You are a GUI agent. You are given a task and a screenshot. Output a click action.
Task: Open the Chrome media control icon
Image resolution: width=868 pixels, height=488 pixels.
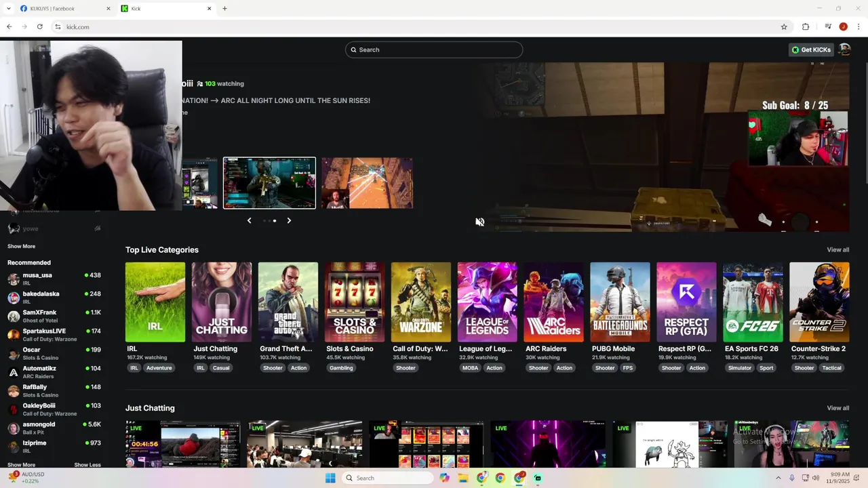(x=828, y=27)
